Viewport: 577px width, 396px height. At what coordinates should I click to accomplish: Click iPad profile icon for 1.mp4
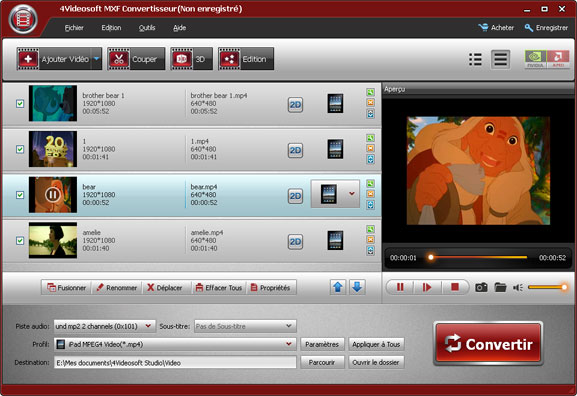point(335,149)
